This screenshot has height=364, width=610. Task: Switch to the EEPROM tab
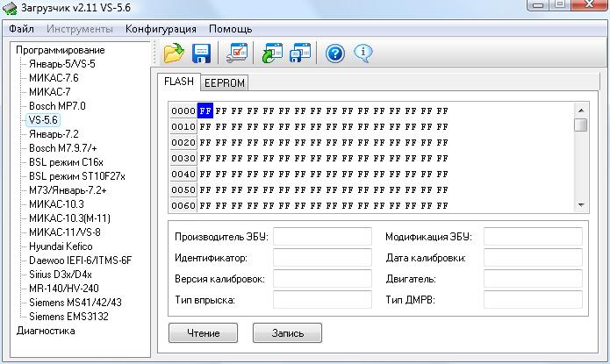point(225,83)
